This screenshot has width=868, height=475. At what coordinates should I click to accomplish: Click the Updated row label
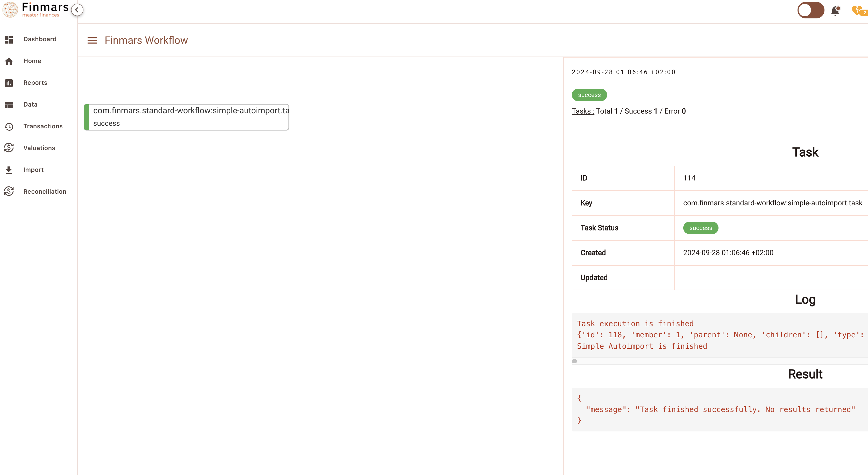click(594, 278)
